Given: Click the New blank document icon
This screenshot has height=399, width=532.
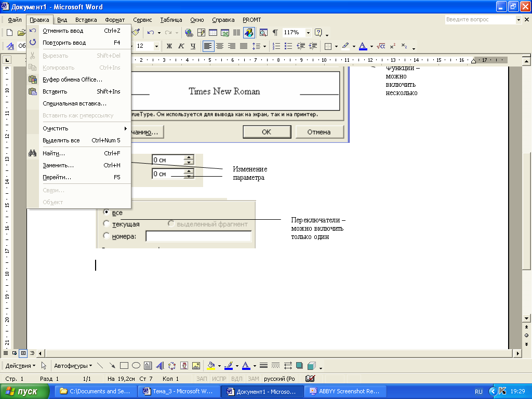Looking at the screenshot, I should pyautogui.click(x=9, y=33).
